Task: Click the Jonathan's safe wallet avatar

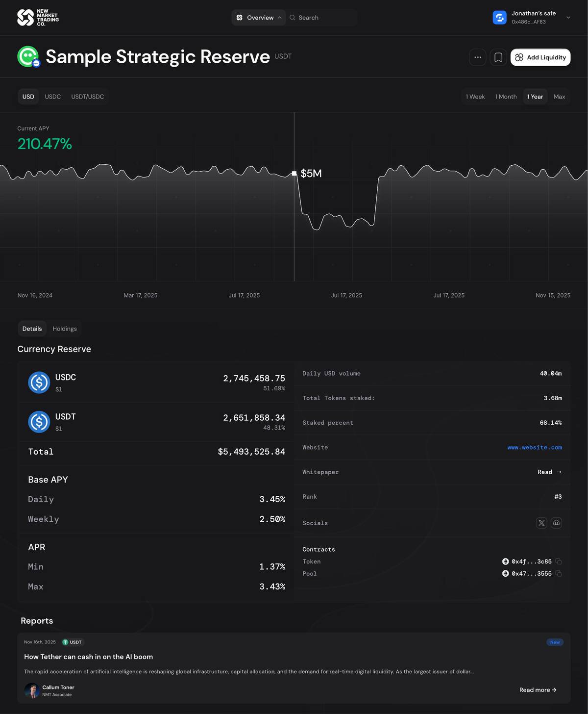Action: coord(499,18)
